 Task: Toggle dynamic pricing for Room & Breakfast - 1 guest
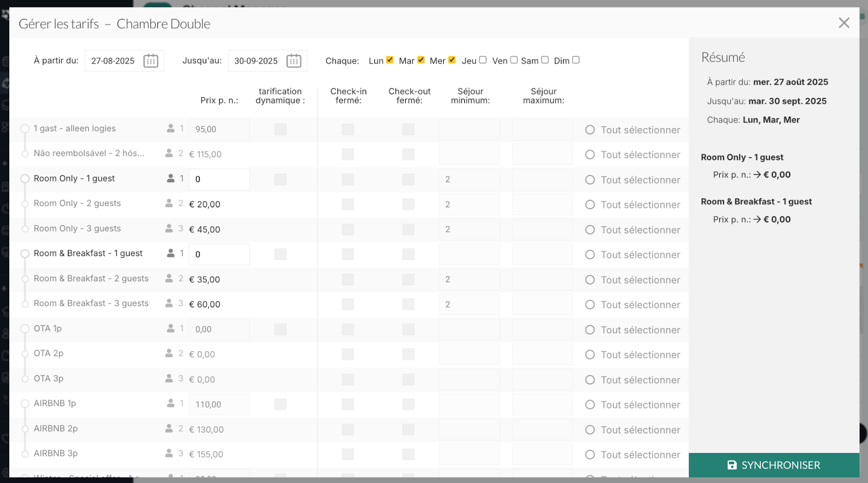click(x=280, y=254)
